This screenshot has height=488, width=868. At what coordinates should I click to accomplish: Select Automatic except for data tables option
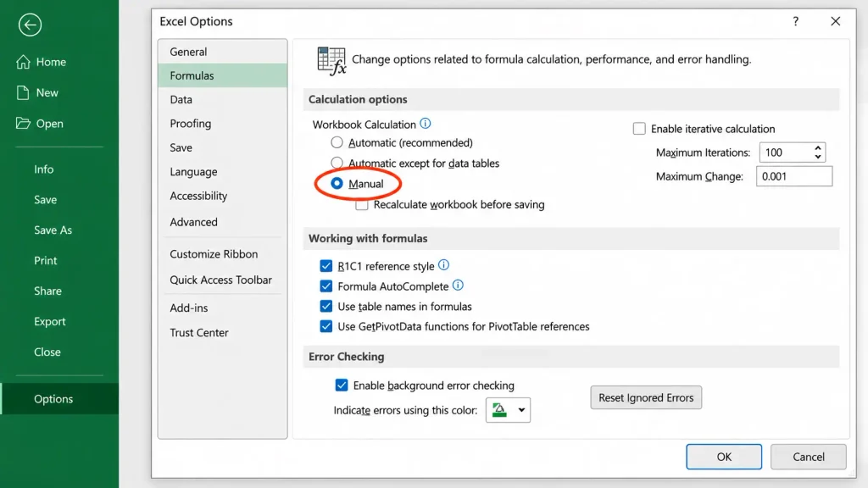click(x=337, y=163)
